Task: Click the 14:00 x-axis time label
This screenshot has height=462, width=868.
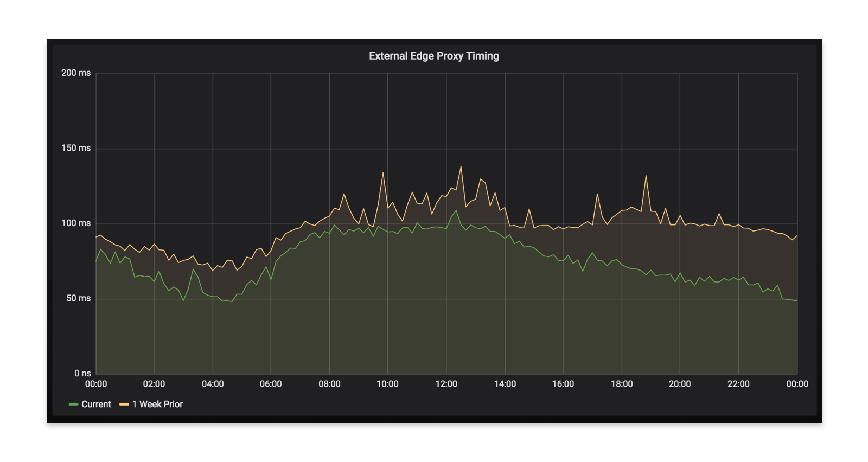Action: (505, 384)
